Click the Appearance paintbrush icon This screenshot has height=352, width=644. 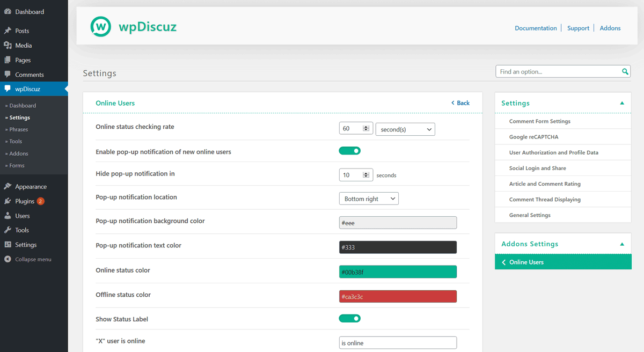pos(8,186)
